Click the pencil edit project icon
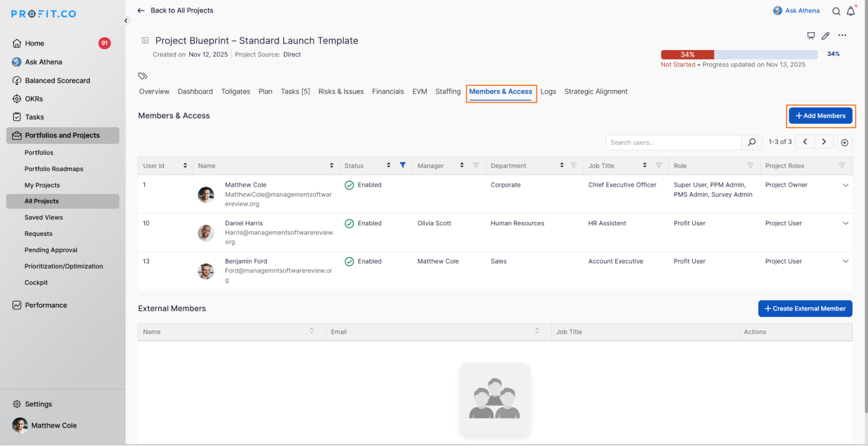 (825, 36)
